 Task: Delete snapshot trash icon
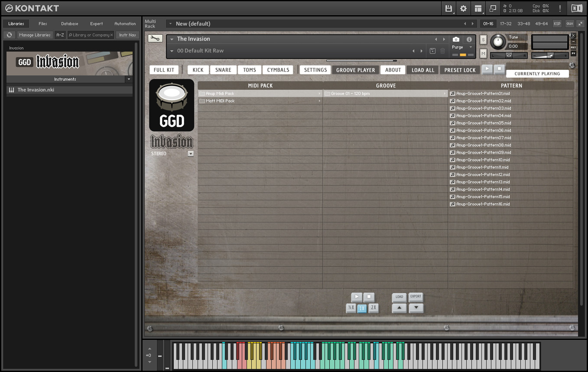point(442,51)
